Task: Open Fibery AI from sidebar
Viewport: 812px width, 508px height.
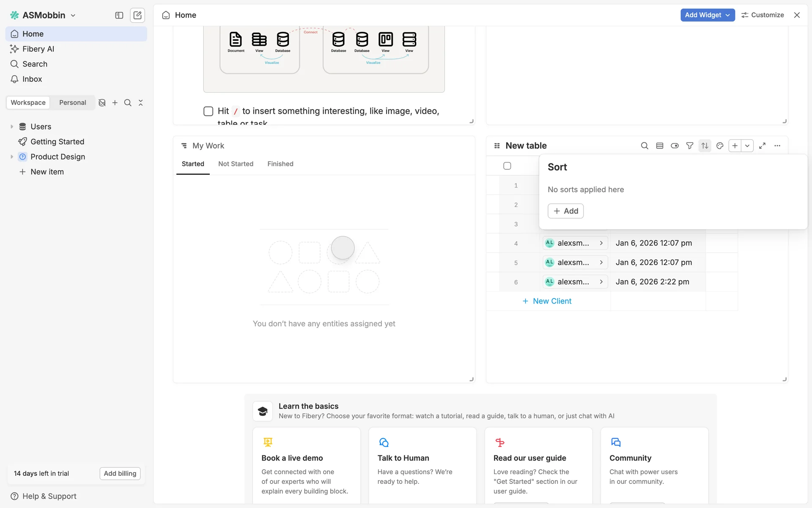Action: point(38,49)
